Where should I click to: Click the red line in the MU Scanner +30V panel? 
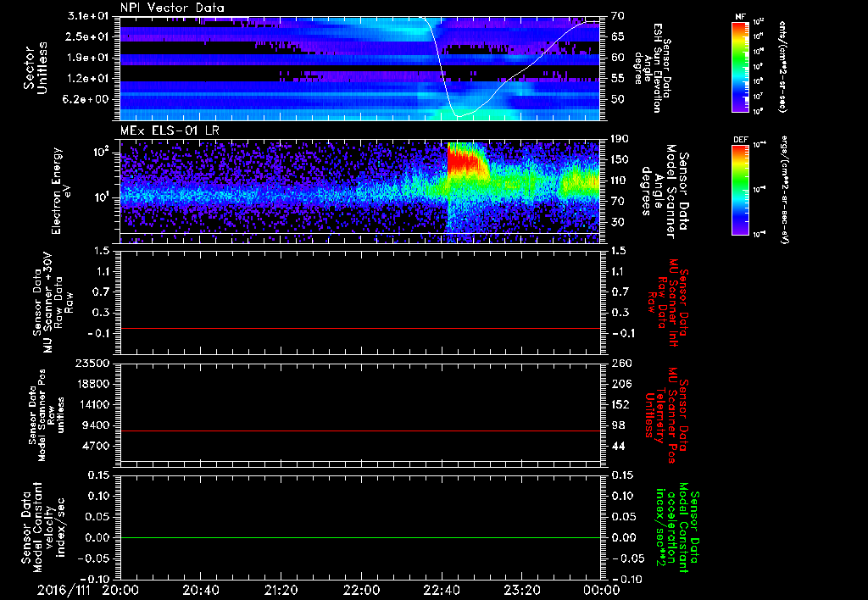click(360, 328)
